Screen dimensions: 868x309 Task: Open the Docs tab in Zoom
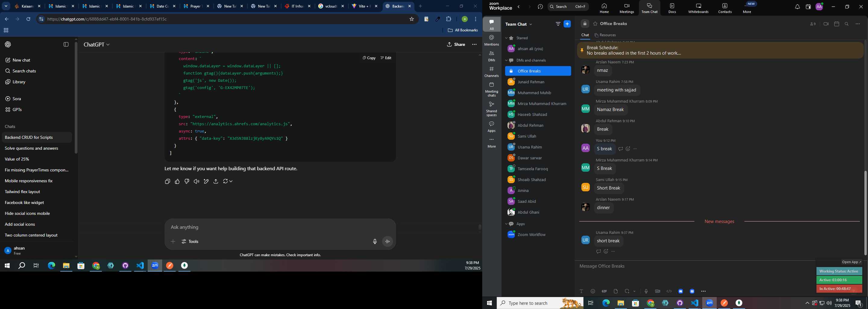coord(672,8)
